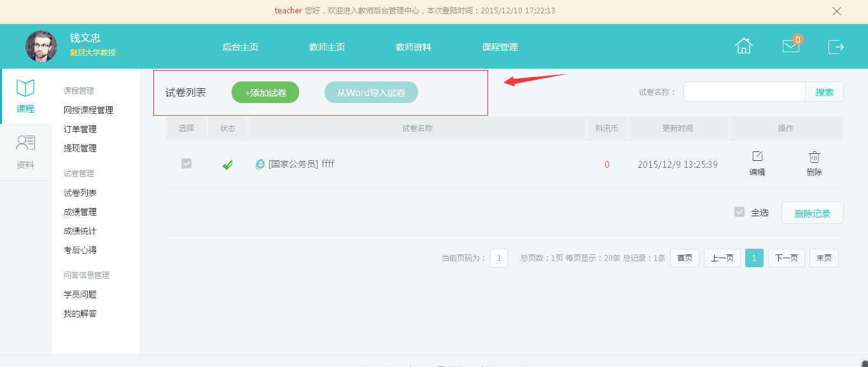Click the 删除记录 link
Viewport: 868px width, 367px height.
[812, 212]
